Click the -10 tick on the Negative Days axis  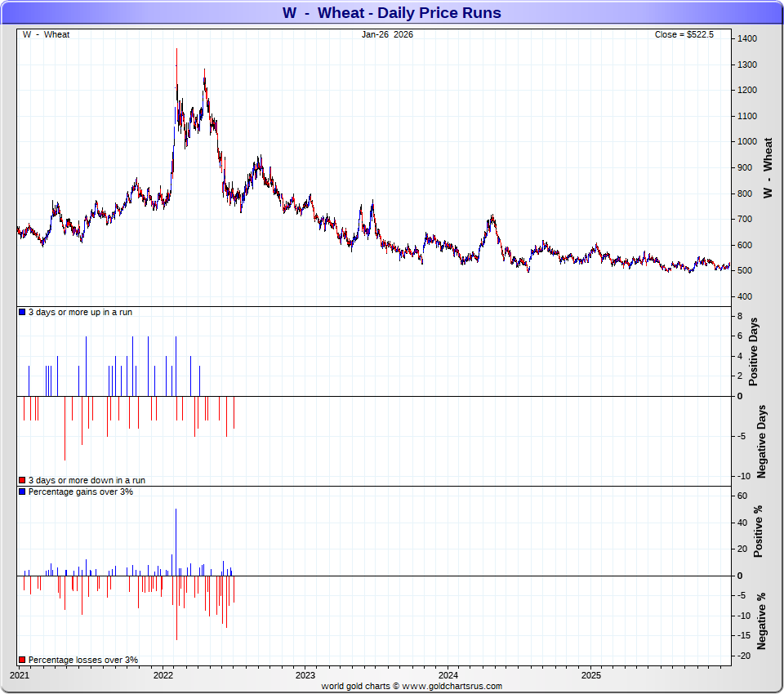pos(745,476)
